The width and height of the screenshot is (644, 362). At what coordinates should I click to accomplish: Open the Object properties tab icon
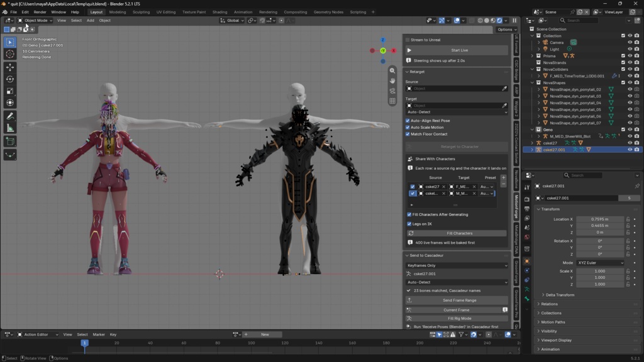coord(527,261)
